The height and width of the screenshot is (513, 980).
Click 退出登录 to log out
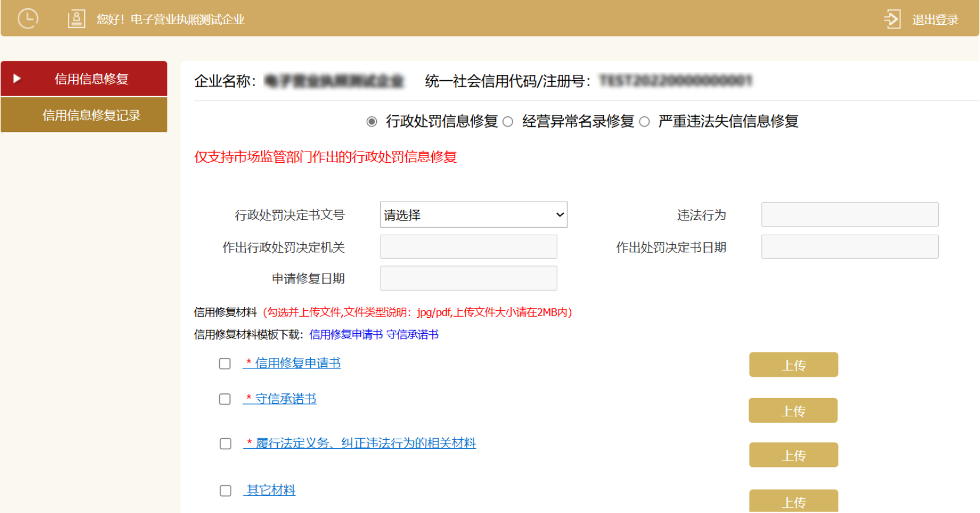pos(935,20)
